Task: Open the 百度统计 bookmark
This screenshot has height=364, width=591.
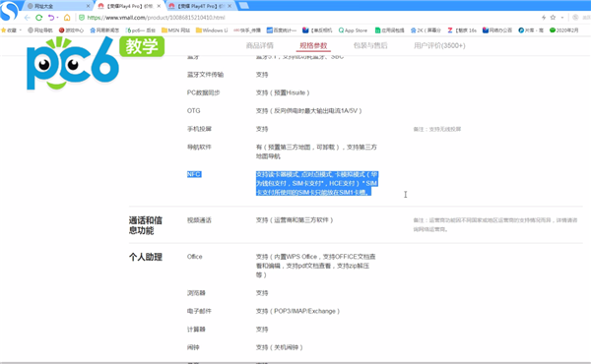Action: click(282, 30)
